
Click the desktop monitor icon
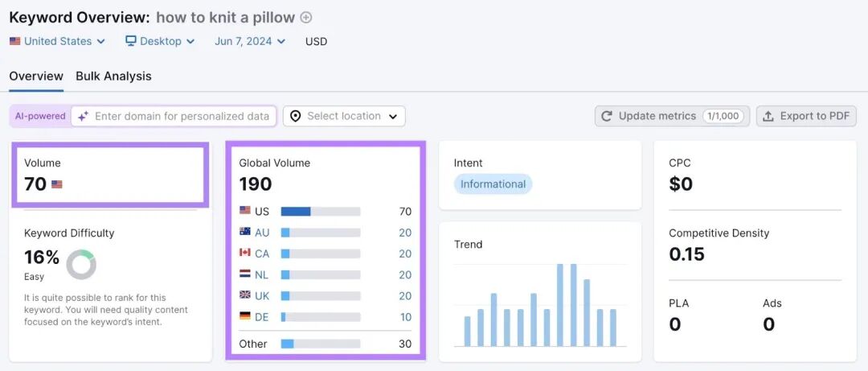131,41
